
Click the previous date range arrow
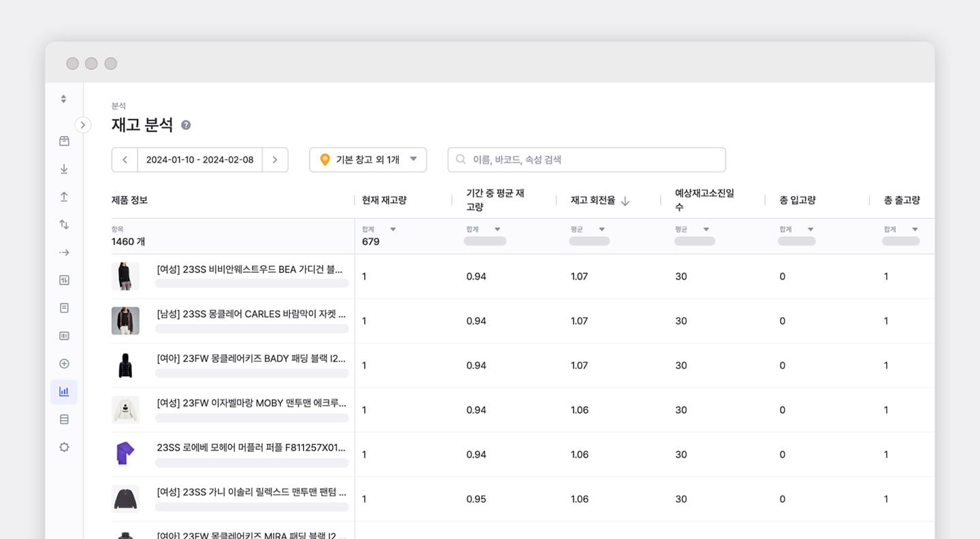click(x=125, y=159)
